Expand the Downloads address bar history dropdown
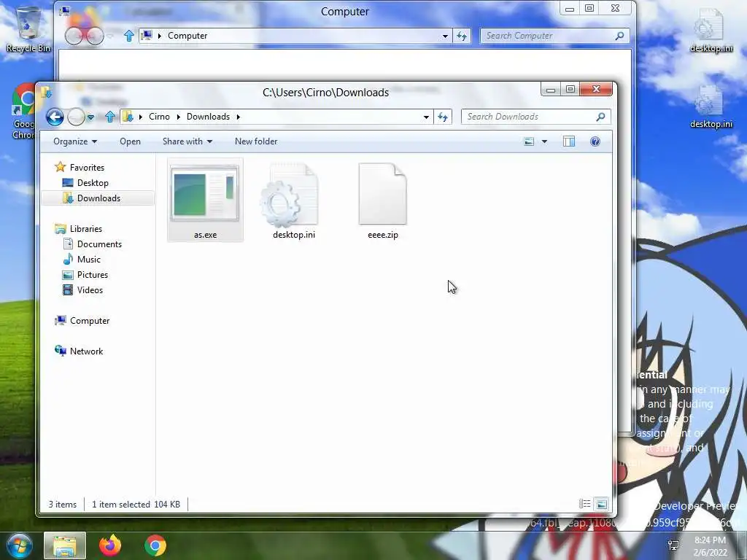This screenshot has height=560, width=747. (x=426, y=117)
